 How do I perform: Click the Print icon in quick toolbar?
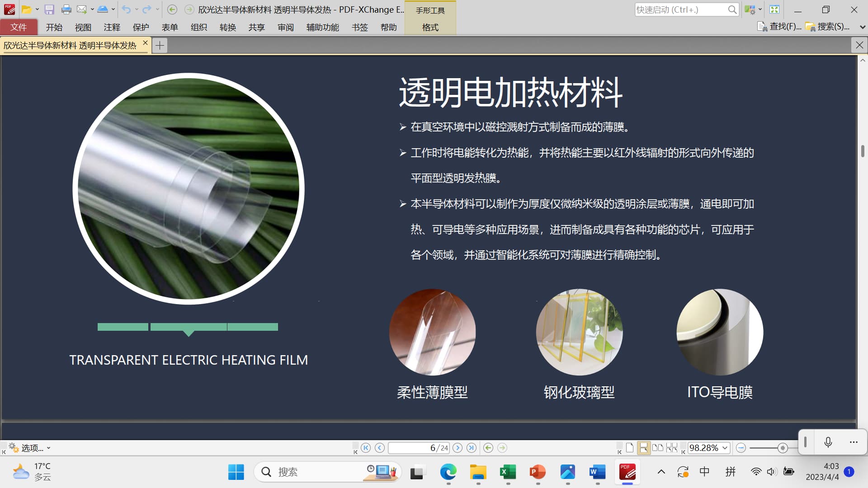(x=66, y=9)
